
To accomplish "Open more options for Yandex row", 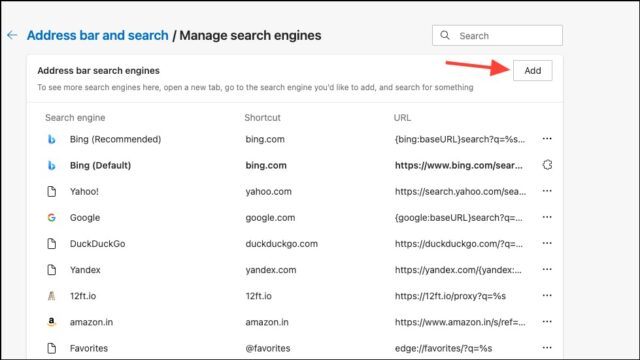I will coord(547,269).
